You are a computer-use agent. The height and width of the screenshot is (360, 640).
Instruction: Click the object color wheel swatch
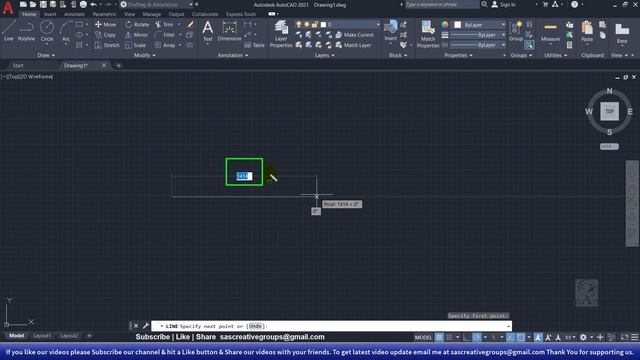[x=445, y=25]
